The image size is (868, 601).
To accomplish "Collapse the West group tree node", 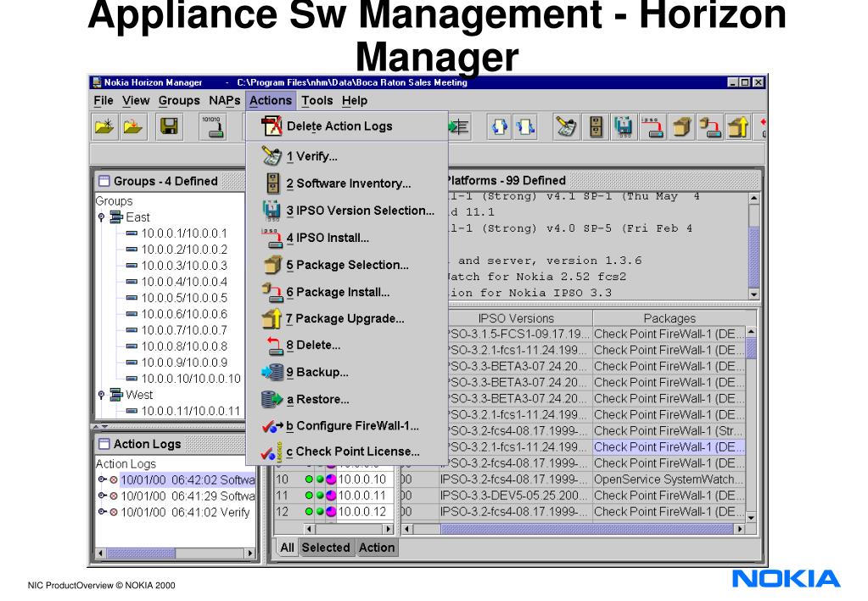I will [x=101, y=395].
